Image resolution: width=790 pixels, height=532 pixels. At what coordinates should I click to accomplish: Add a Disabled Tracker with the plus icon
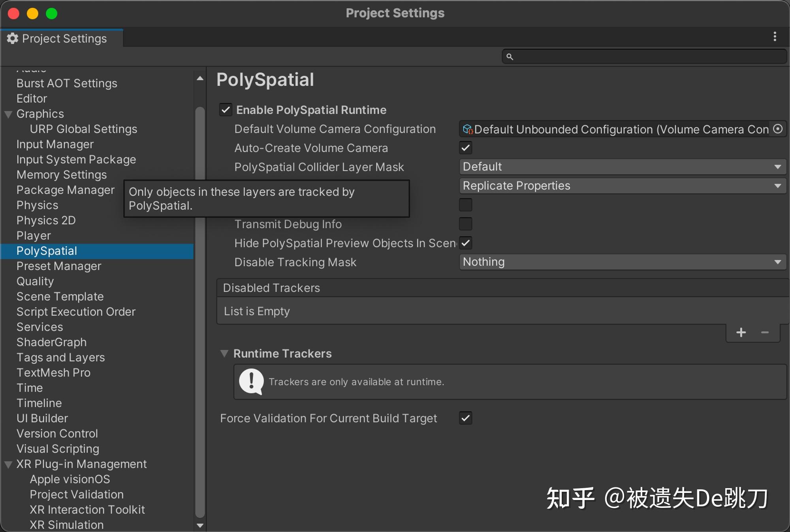click(741, 332)
